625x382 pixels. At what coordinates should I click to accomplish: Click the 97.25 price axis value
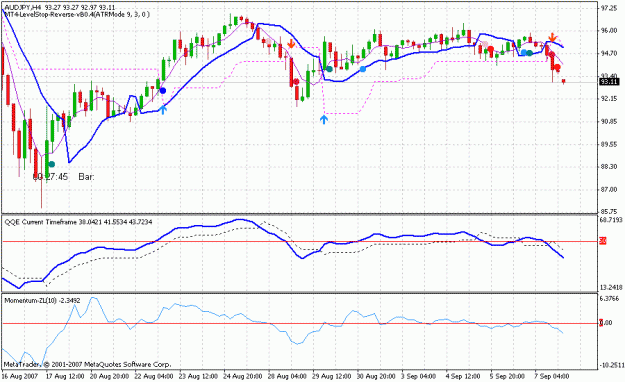click(x=609, y=8)
